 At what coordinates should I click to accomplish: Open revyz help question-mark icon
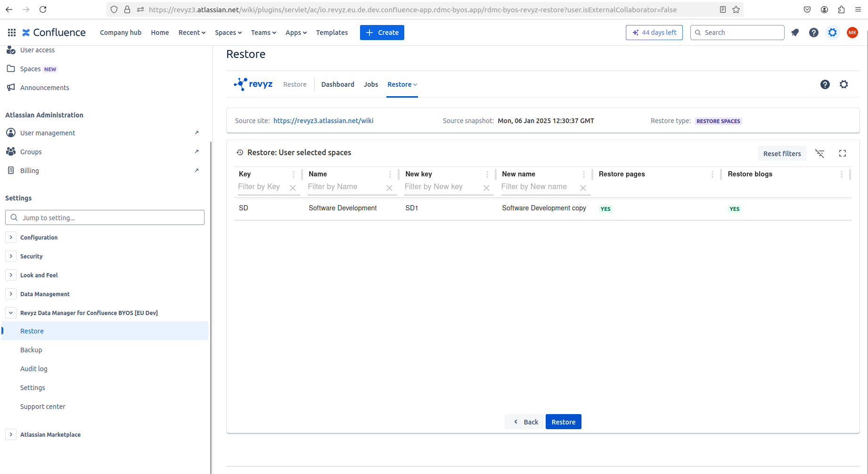coord(825,84)
